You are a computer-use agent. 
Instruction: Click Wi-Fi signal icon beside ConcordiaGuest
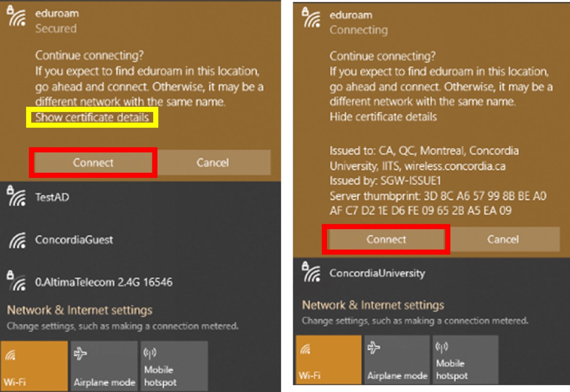point(17,240)
